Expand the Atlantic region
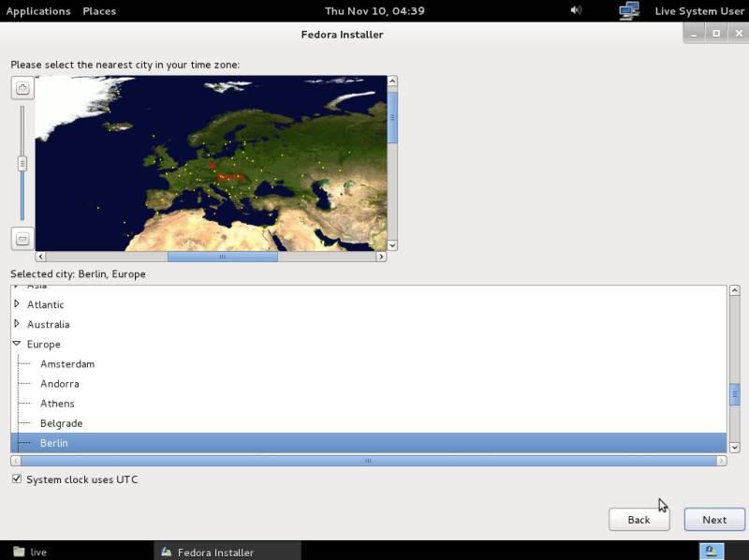 click(x=17, y=304)
